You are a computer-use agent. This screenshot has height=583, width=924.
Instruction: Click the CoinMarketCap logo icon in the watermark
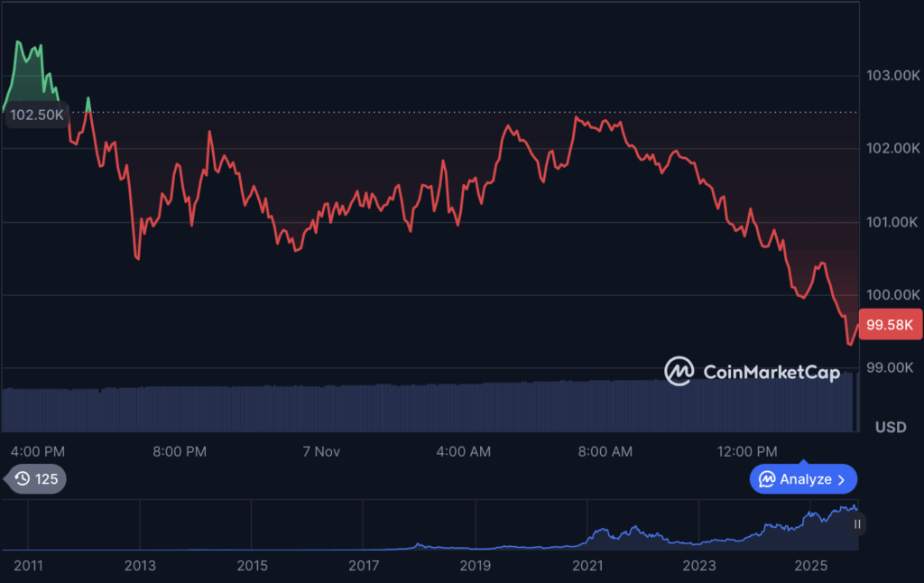coord(679,371)
